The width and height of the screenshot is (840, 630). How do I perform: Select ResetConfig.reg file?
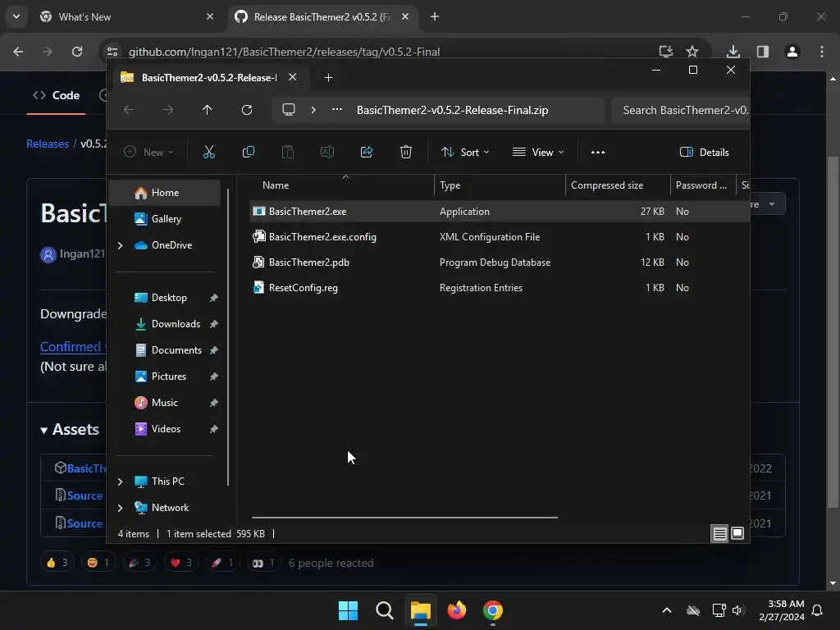(x=500, y=288)
